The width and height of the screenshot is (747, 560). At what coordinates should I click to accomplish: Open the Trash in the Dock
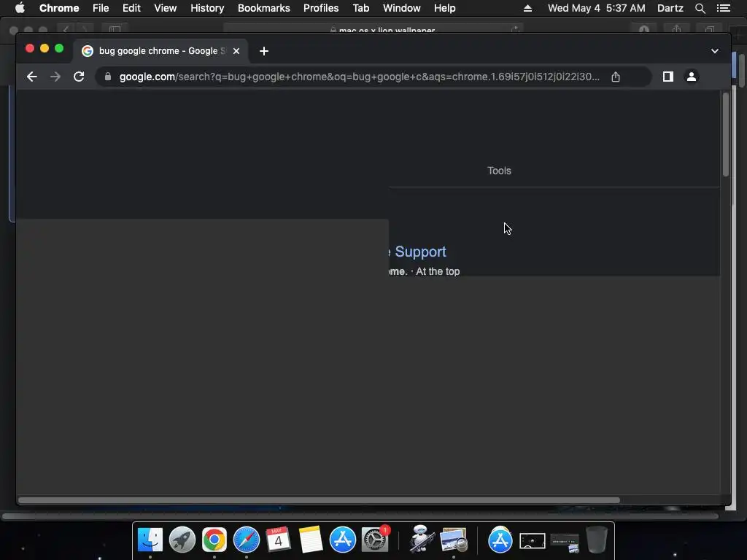coord(597,540)
